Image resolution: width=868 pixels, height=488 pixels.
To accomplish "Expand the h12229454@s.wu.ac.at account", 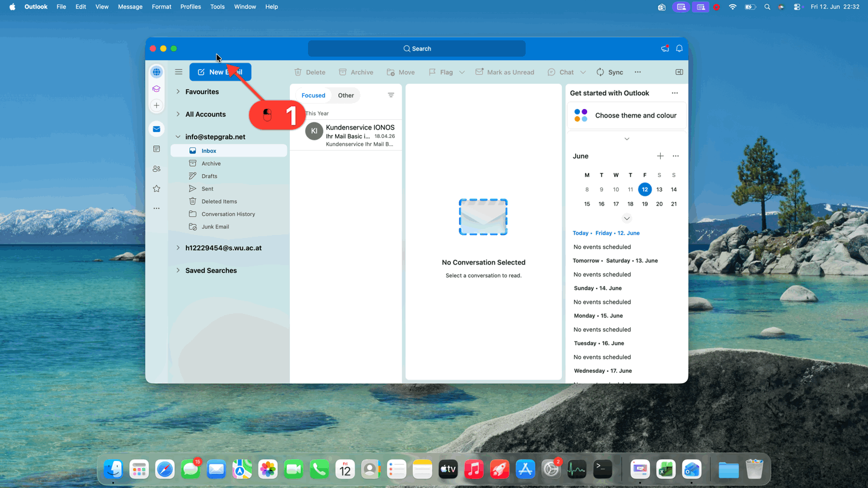I will 178,248.
